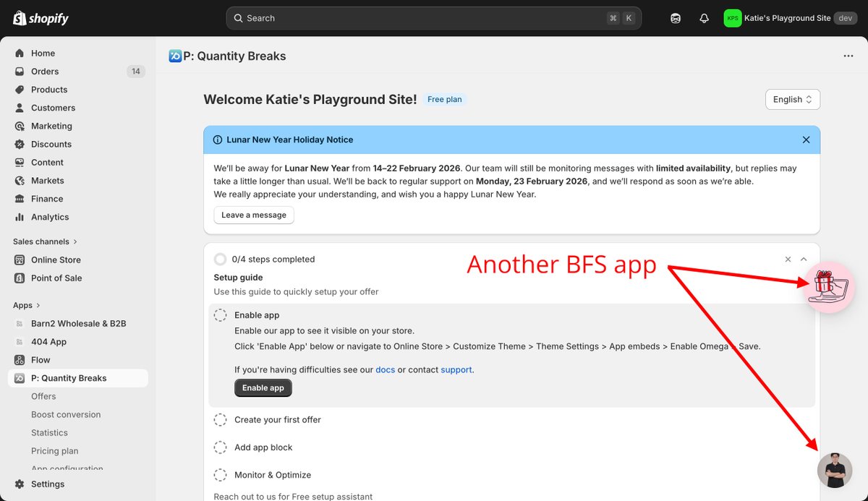Click the Sidekick assistant icon in top bar
Viewport: 868px width, 501px height.
[676, 18]
